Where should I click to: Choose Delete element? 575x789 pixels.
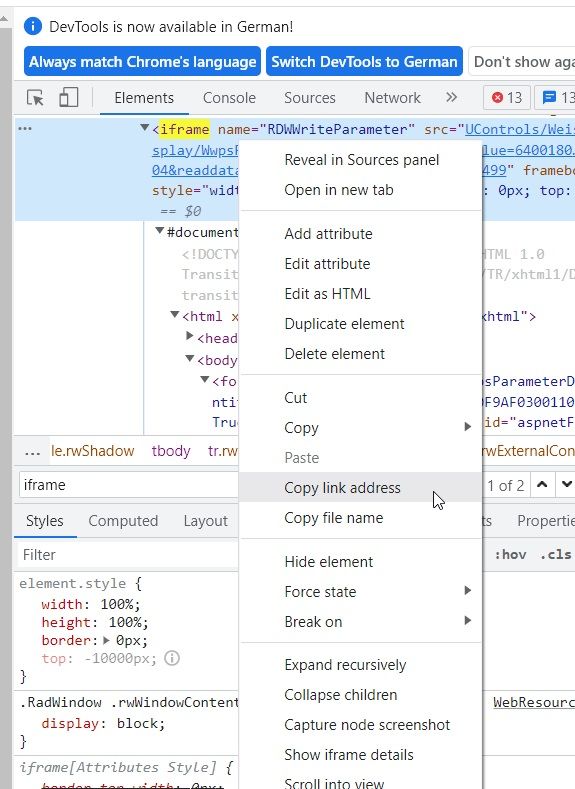point(360,354)
